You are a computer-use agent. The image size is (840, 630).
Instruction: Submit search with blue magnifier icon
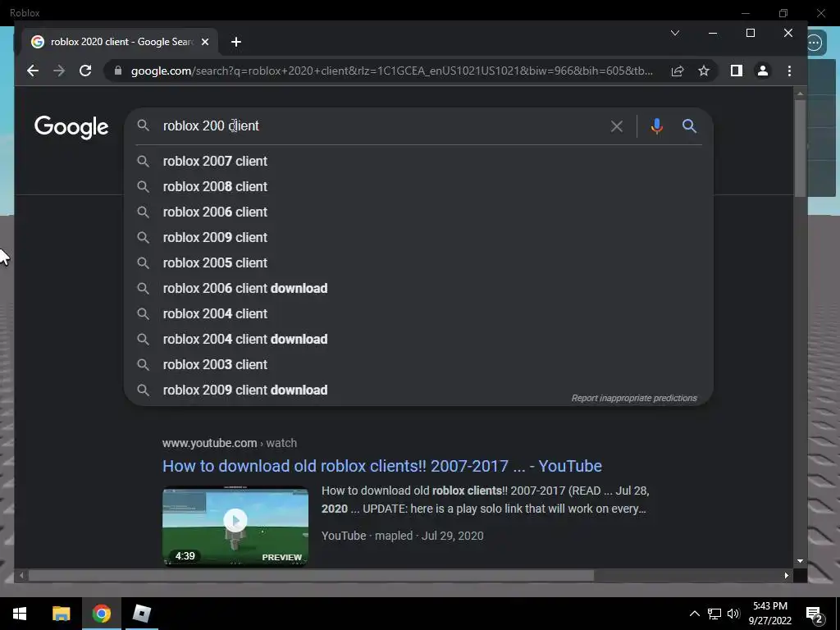click(689, 126)
